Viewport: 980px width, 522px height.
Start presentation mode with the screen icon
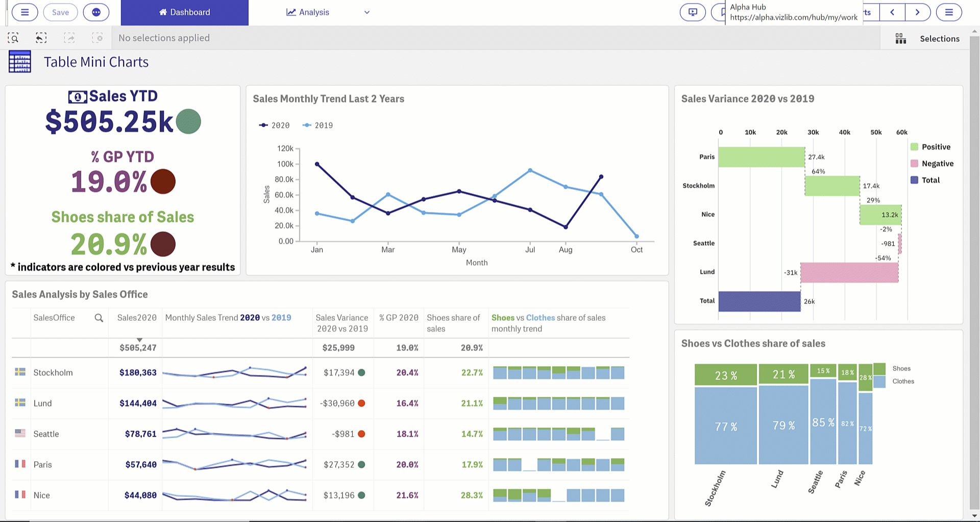pyautogui.click(x=693, y=12)
